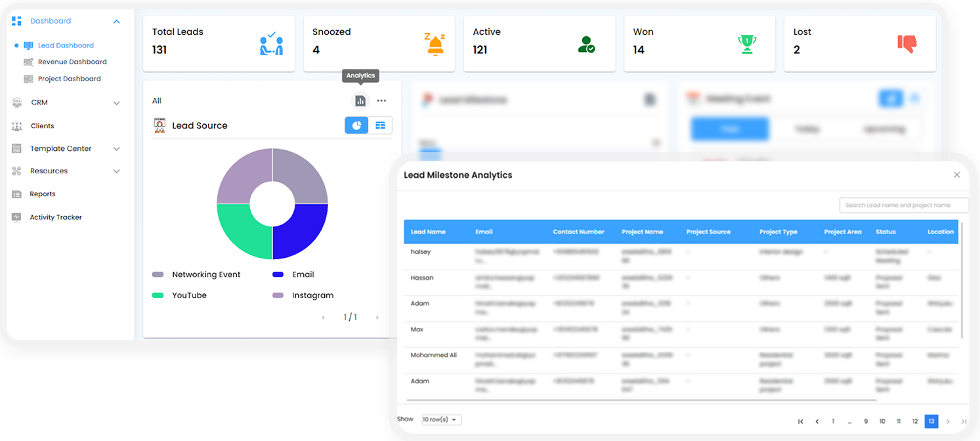Image resolution: width=980 pixels, height=441 pixels.
Task: Click the Reports sidebar icon
Action: click(x=16, y=194)
